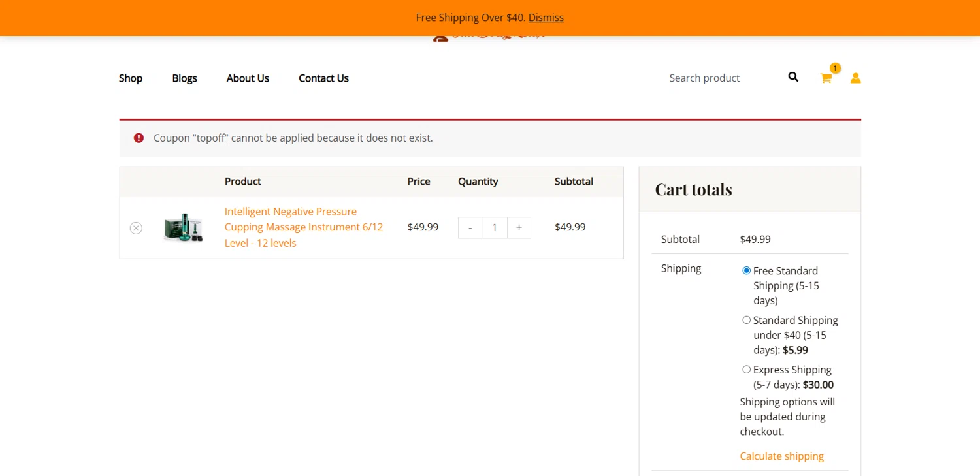Increase quantity with the plus button

tap(519, 227)
